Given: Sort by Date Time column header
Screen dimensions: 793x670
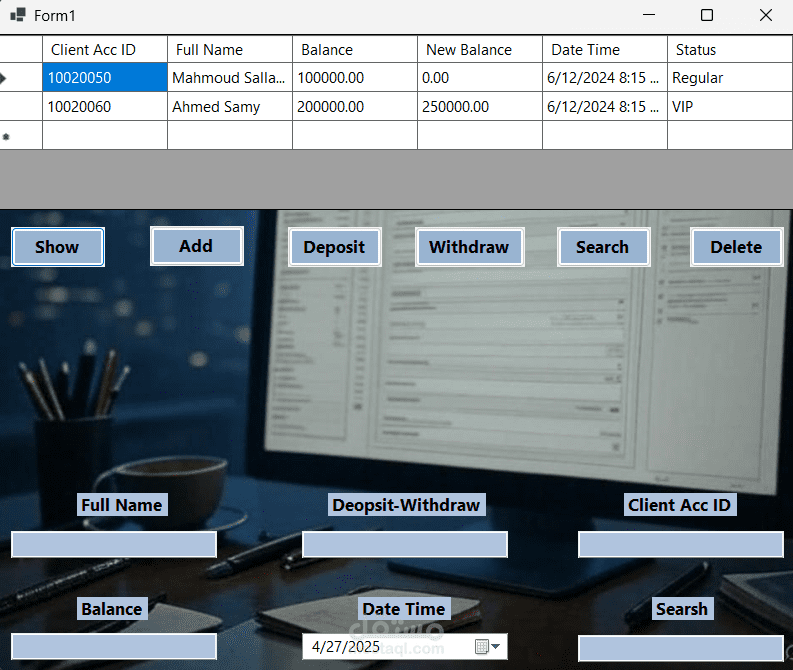Looking at the screenshot, I should (x=605, y=50).
